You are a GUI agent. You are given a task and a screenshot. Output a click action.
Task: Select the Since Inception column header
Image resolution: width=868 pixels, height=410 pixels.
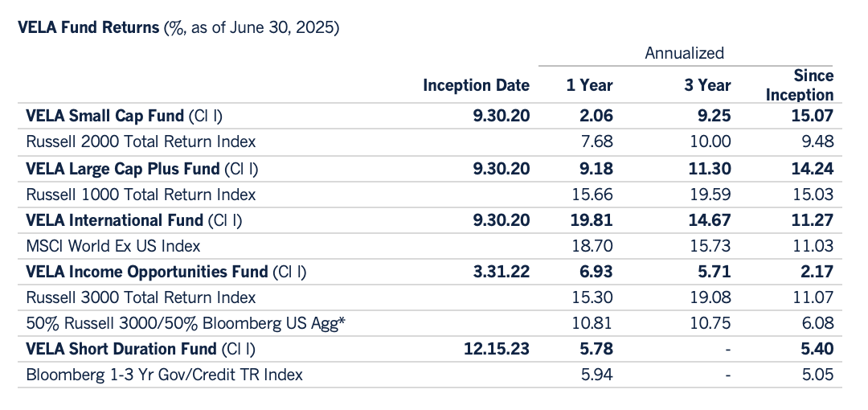point(800,84)
